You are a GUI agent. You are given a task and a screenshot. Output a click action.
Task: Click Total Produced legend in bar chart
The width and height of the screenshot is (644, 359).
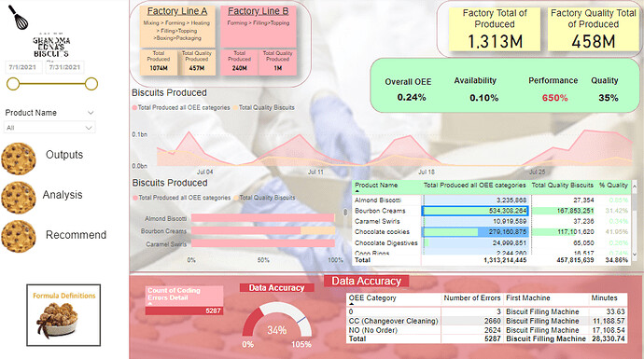pyautogui.click(x=182, y=198)
